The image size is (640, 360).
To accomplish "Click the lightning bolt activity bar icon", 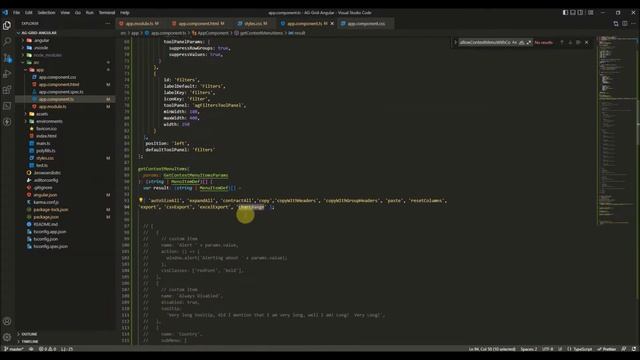I will tap(7, 122).
